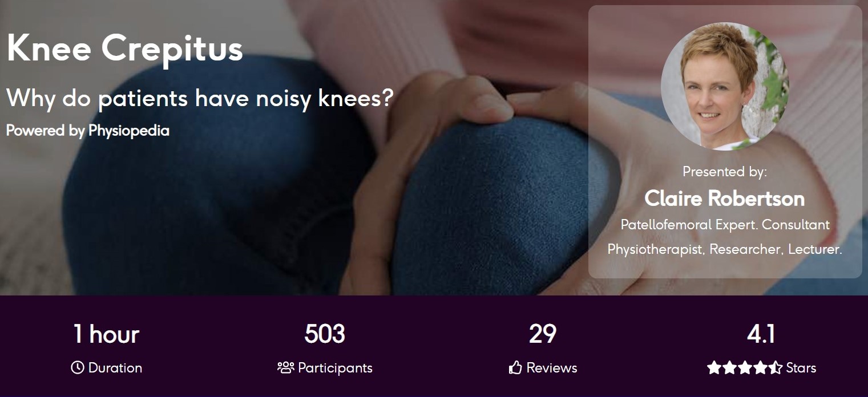Click the 1 hour duration value
The image size is (868, 397).
(x=106, y=334)
